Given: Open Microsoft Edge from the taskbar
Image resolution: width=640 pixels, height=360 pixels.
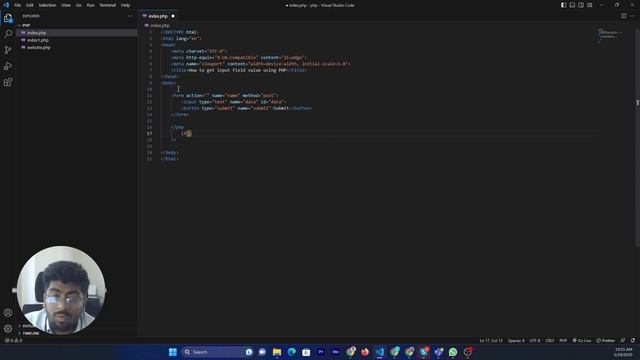Looking at the screenshot, I should pyautogui.click(x=291, y=352).
